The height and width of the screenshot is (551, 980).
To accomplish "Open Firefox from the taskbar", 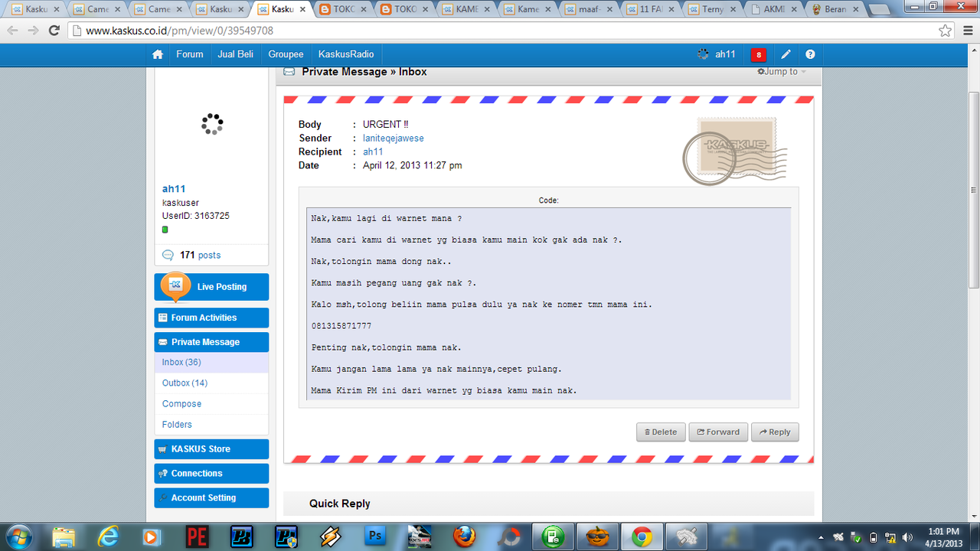I will click(464, 536).
